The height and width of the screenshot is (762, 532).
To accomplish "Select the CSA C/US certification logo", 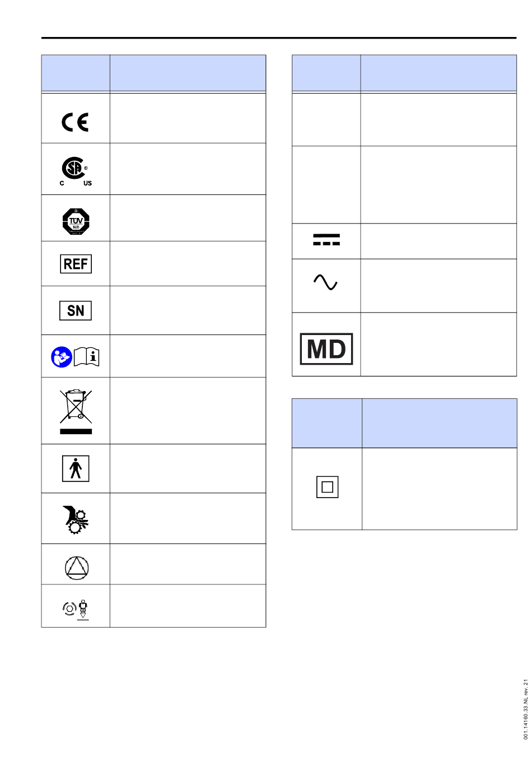I will [76, 171].
